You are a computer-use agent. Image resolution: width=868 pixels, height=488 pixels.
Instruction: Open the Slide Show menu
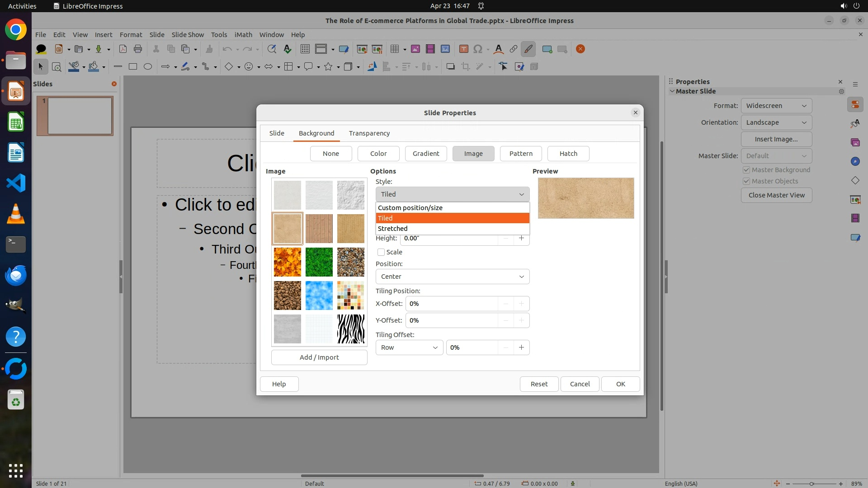point(188,35)
